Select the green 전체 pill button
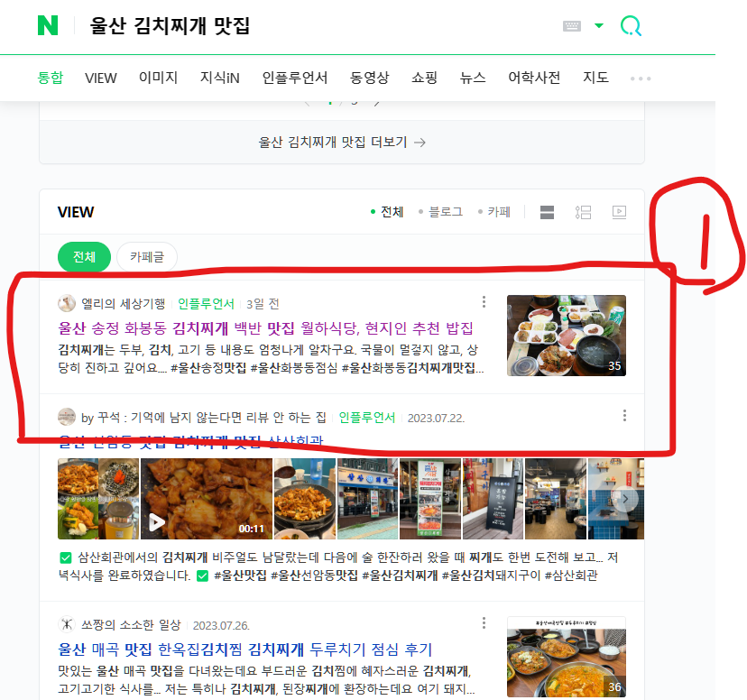 [84, 257]
